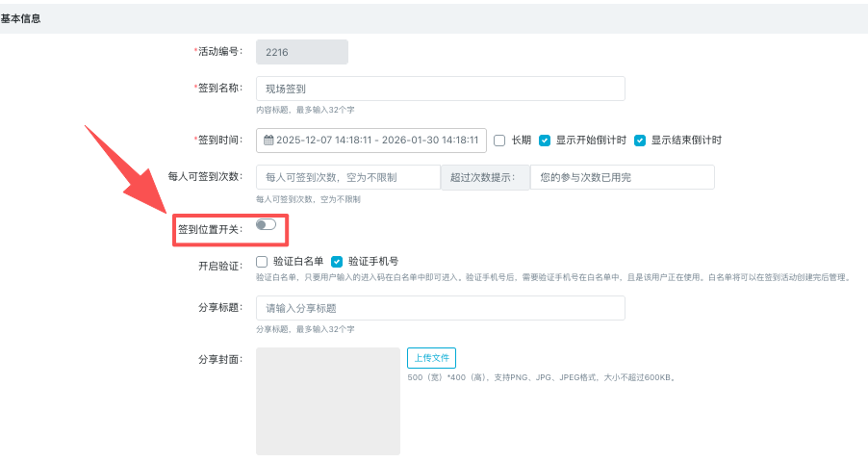Viewport: 868px width, 462px height.
Task: Click the 签到位置开关 label text
Action: coord(209,230)
